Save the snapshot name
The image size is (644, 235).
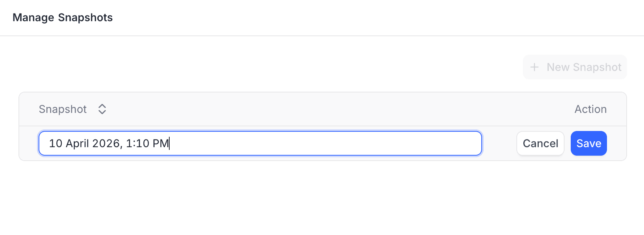(x=588, y=143)
